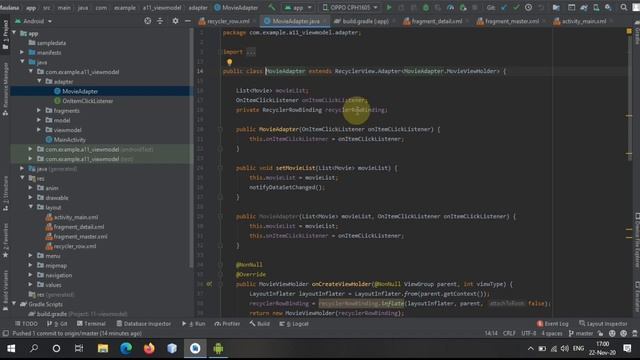Screen dimensions: 640x360
Task: Open the Layout Inspector
Action: point(603,324)
